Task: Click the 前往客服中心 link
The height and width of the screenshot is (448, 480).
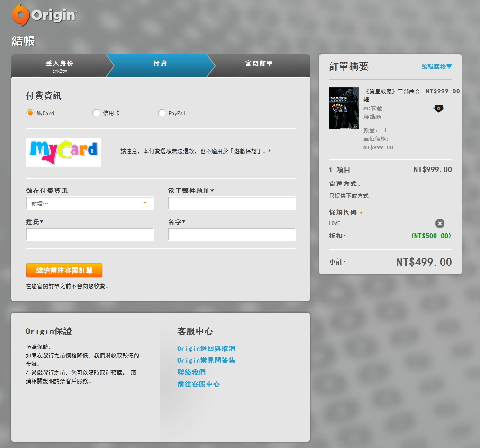Action: click(x=199, y=384)
